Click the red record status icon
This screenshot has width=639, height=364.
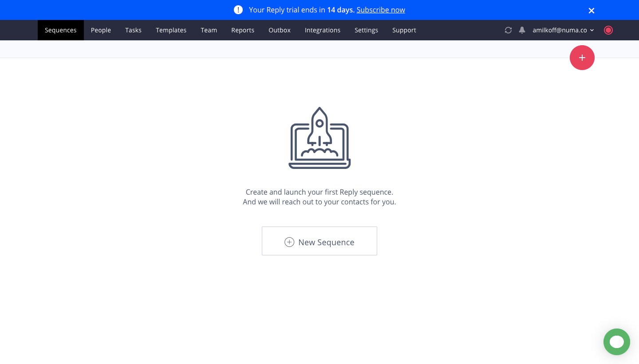tap(608, 30)
